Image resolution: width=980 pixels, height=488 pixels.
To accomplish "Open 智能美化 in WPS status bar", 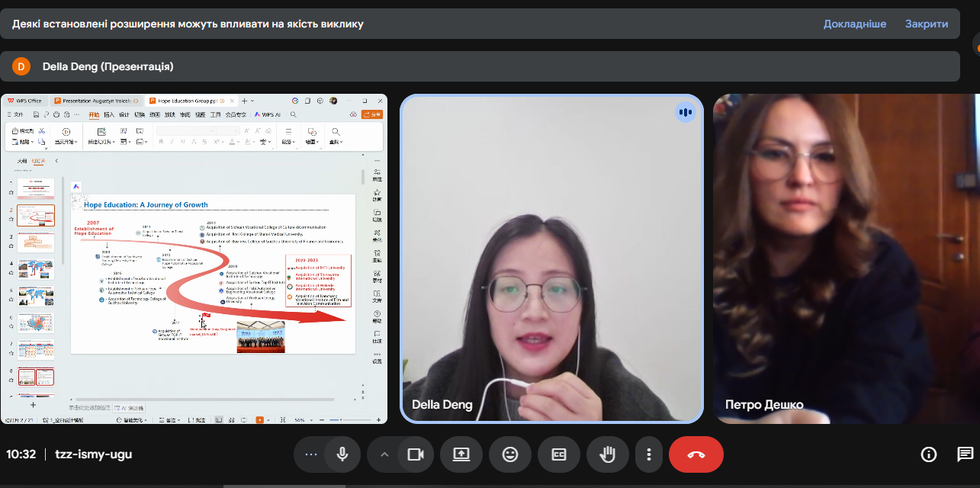I will (133, 420).
